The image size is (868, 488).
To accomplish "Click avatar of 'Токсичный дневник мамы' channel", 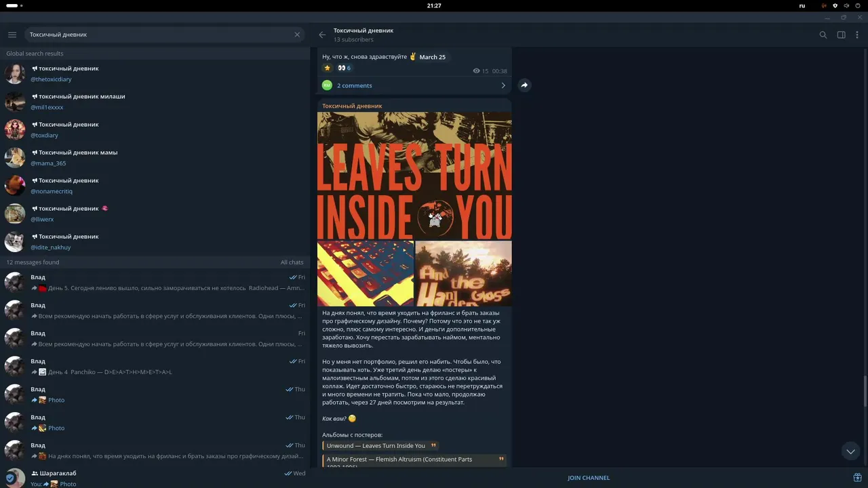I will (x=15, y=158).
